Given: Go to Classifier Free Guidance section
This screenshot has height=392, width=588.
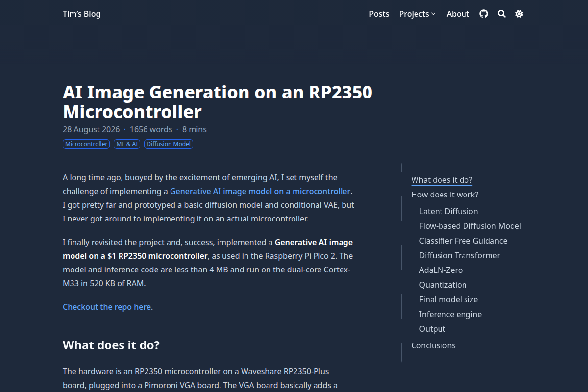Looking at the screenshot, I should pyautogui.click(x=463, y=241).
